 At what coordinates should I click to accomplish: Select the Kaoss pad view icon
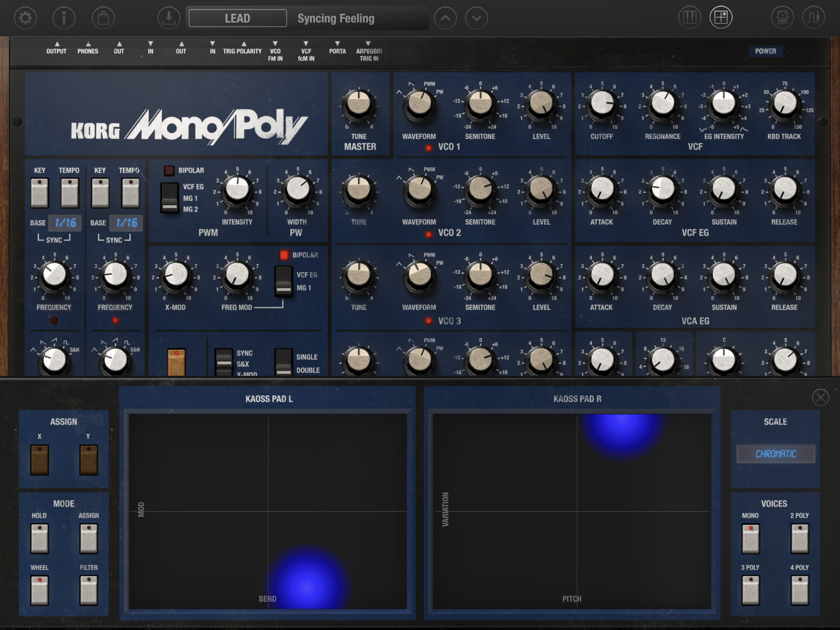coord(721,17)
